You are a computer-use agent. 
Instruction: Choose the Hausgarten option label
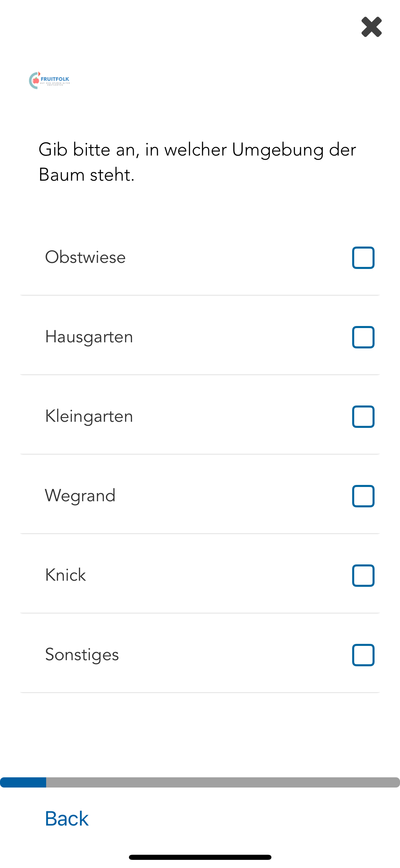[89, 337]
